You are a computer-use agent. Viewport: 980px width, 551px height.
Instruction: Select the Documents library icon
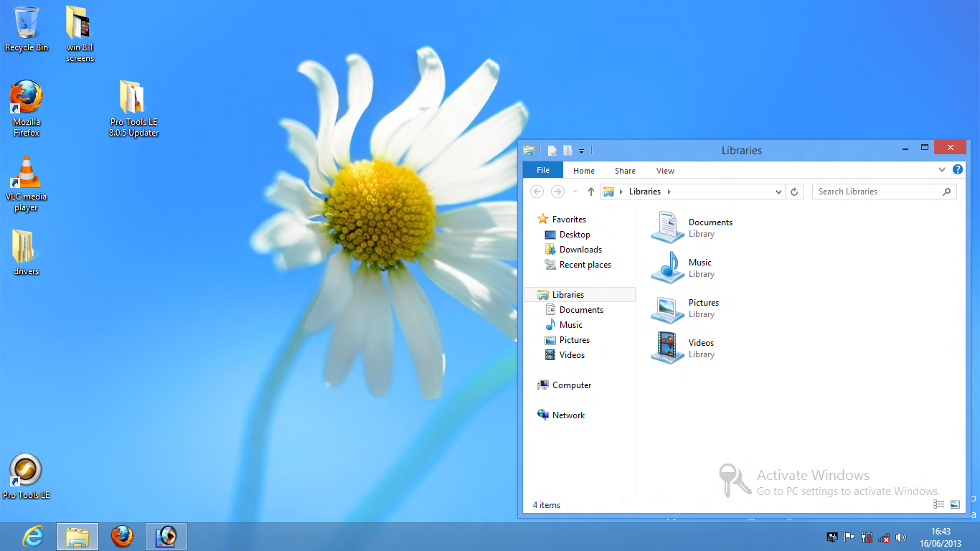(x=668, y=227)
